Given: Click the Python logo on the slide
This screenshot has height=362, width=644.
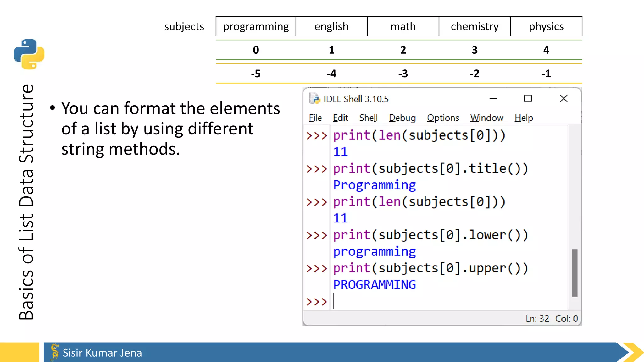Looking at the screenshot, I should click(x=29, y=54).
